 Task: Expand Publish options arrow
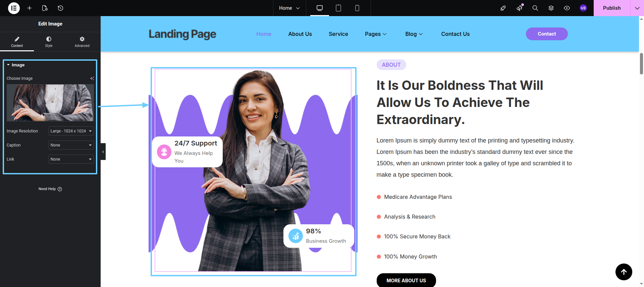[x=637, y=8]
